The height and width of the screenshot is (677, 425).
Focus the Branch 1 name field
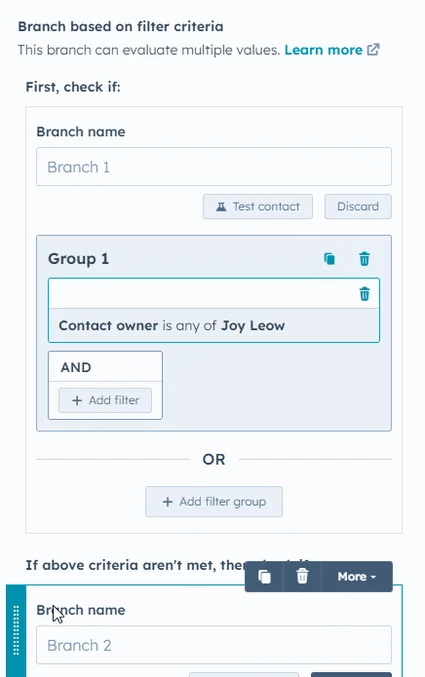pos(214,167)
